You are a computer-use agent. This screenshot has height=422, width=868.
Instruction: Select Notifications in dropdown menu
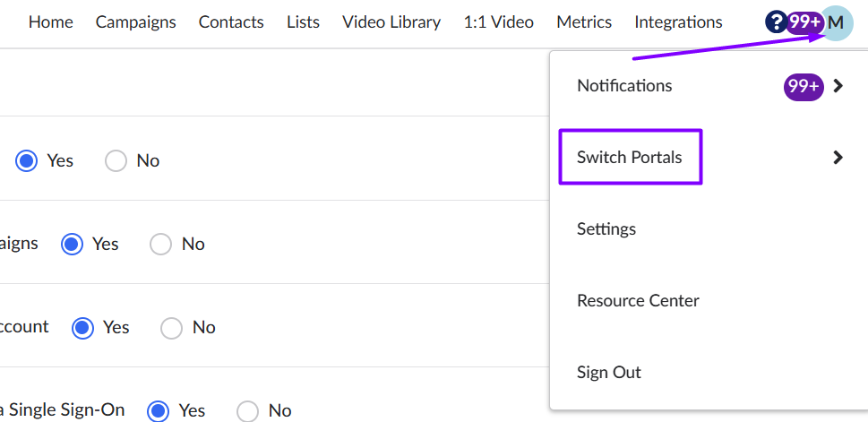(624, 86)
